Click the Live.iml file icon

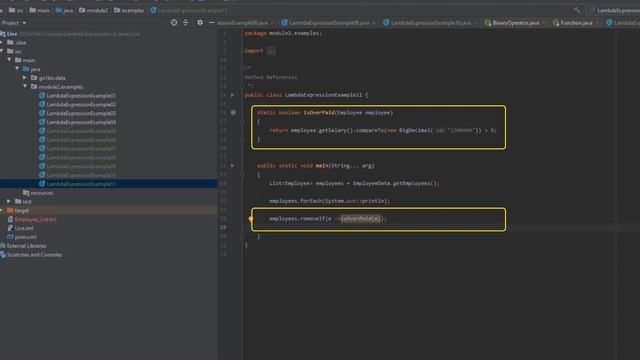pyautogui.click(x=10, y=228)
